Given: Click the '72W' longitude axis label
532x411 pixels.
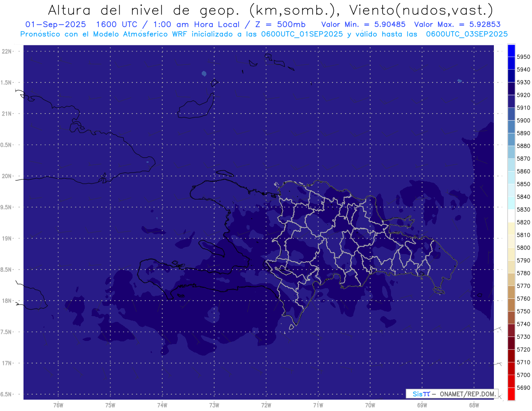Looking at the screenshot, I should pyautogui.click(x=266, y=405).
